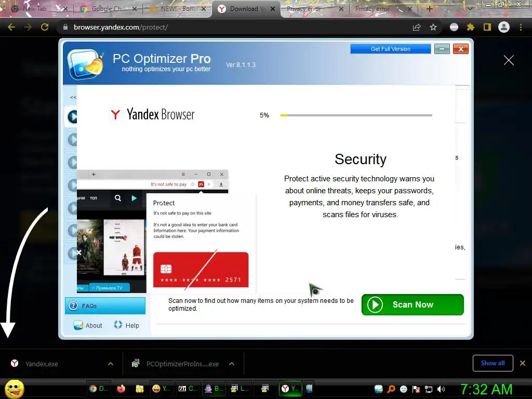This screenshot has width=532, height=399.
Task: Close the Google Chrome tab
Action: 135,9
